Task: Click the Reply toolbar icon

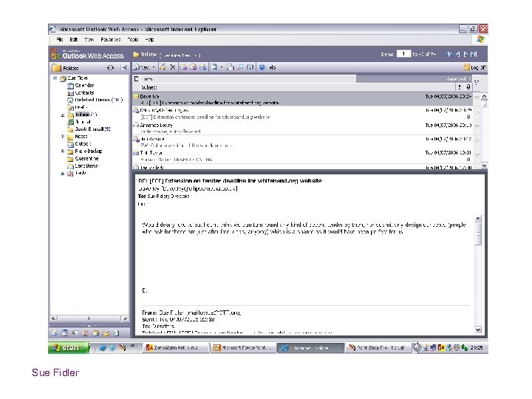Action: [x=183, y=67]
